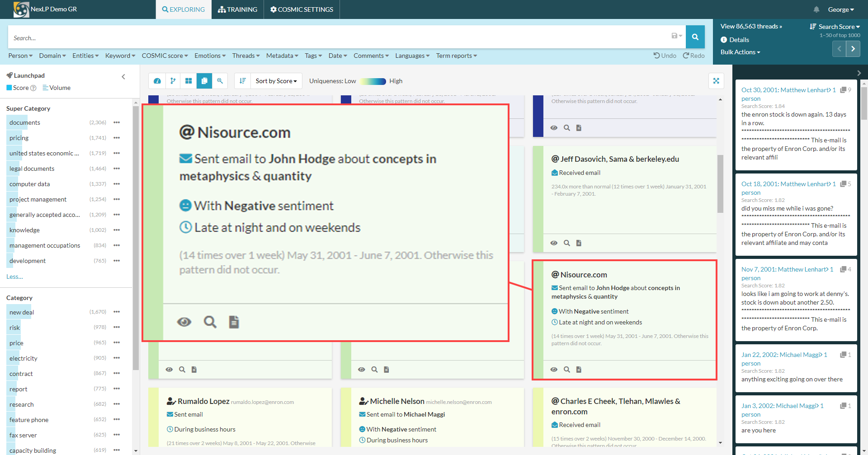Click the Score help question mark
Image resolution: width=868 pixels, height=455 pixels.
[33, 88]
